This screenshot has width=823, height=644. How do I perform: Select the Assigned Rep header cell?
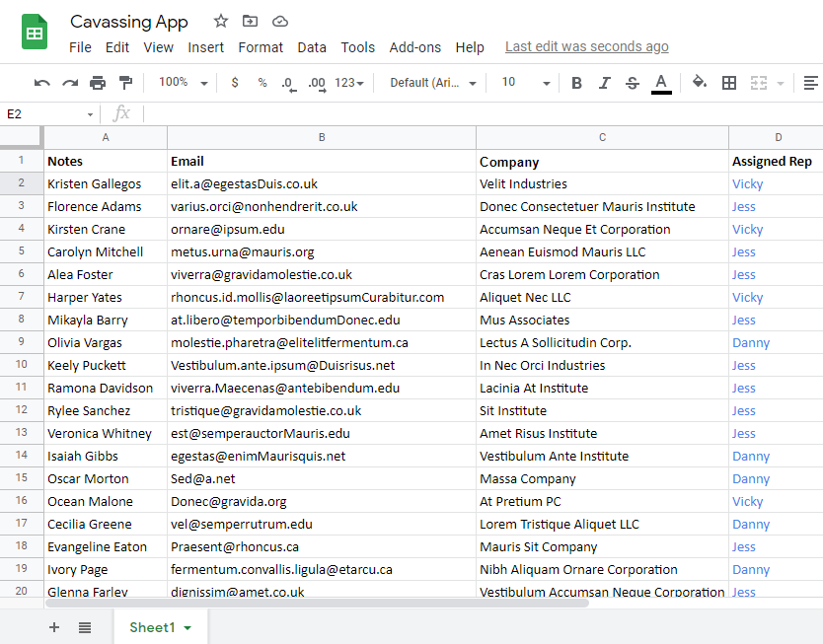click(777, 161)
